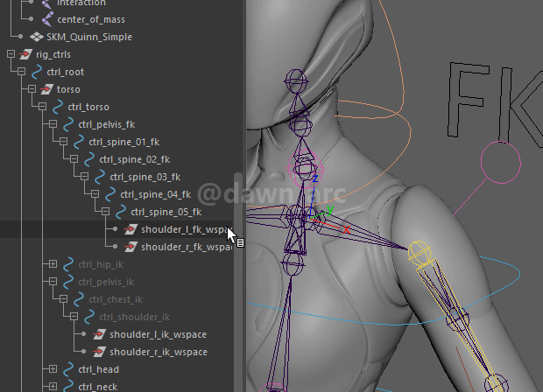543x392 pixels.
Task: Collapse the ctrl_chest_ik node
Action: [x=63, y=299]
